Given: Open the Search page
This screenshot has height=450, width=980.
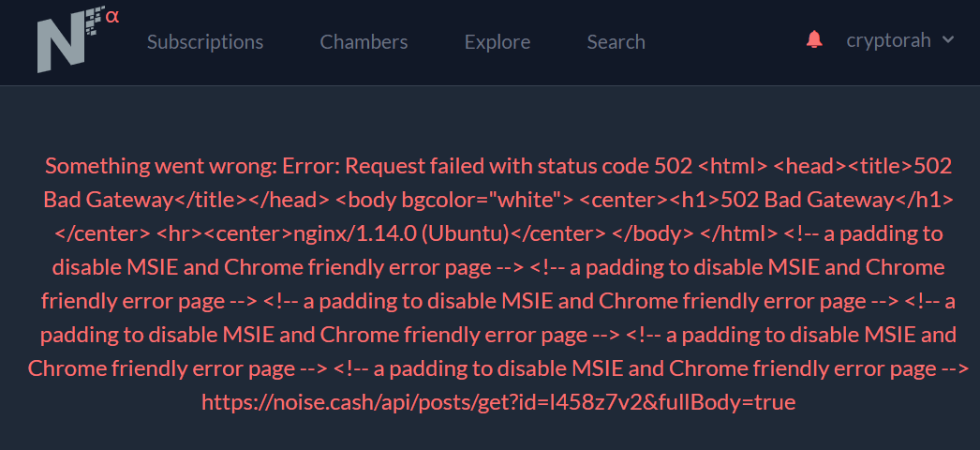Looking at the screenshot, I should pyautogui.click(x=616, y=42).
